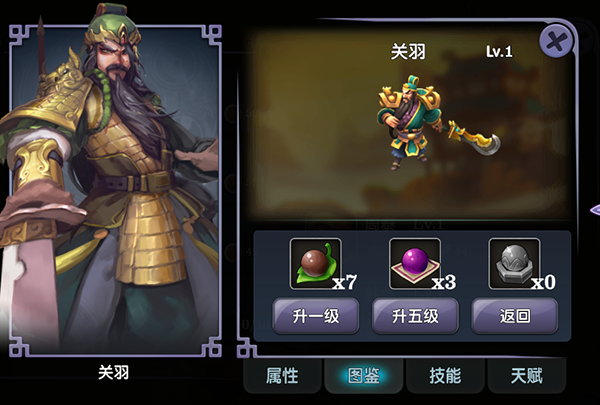Click the 关羽 name above the sprite
This screenshot has height=405, width=600.
coord(408,52)
